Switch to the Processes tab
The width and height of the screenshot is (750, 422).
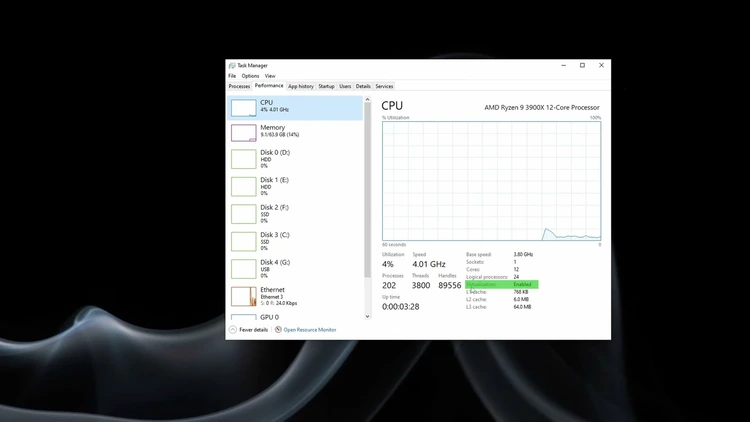tap(239, 87)
